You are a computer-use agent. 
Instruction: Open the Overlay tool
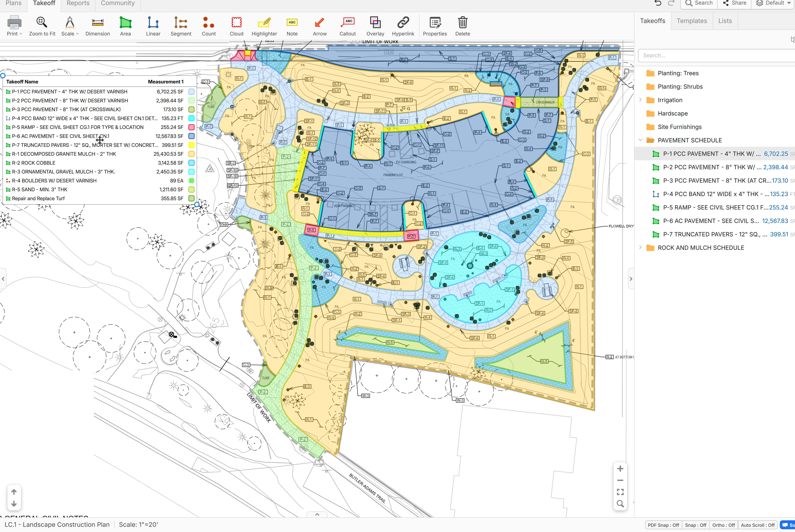(375, 26)
